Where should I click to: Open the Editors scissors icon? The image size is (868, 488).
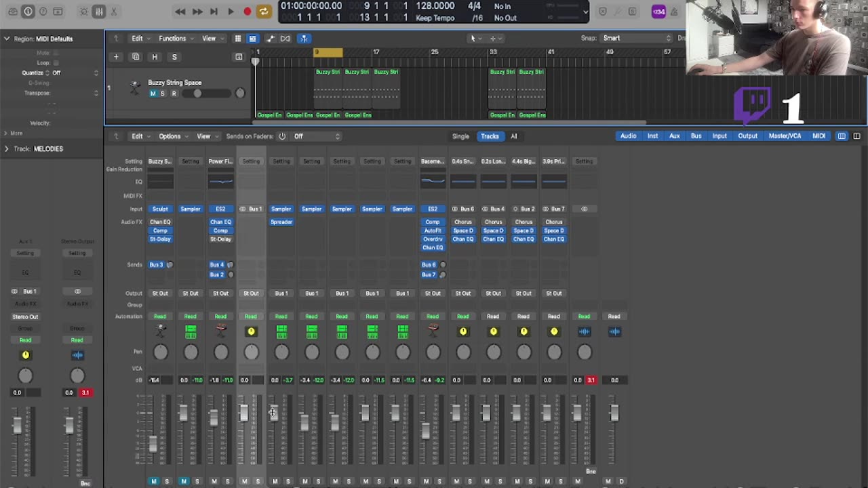(x=113, y=12)
